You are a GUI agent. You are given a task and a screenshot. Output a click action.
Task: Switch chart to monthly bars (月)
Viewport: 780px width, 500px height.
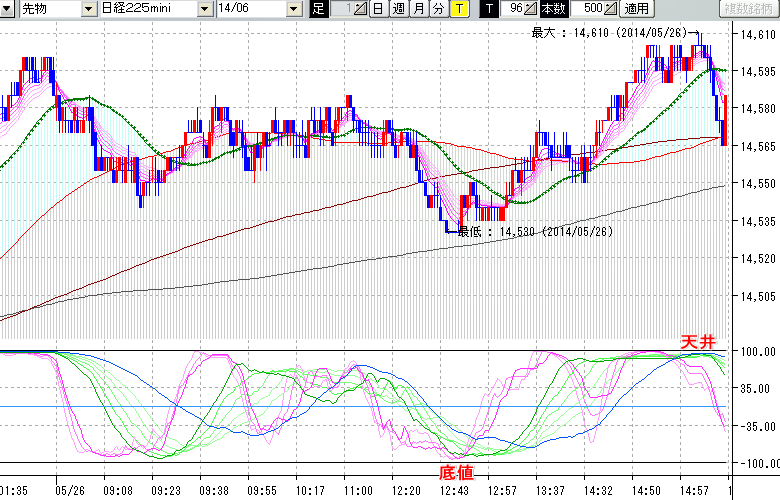(x=418, y=9)
